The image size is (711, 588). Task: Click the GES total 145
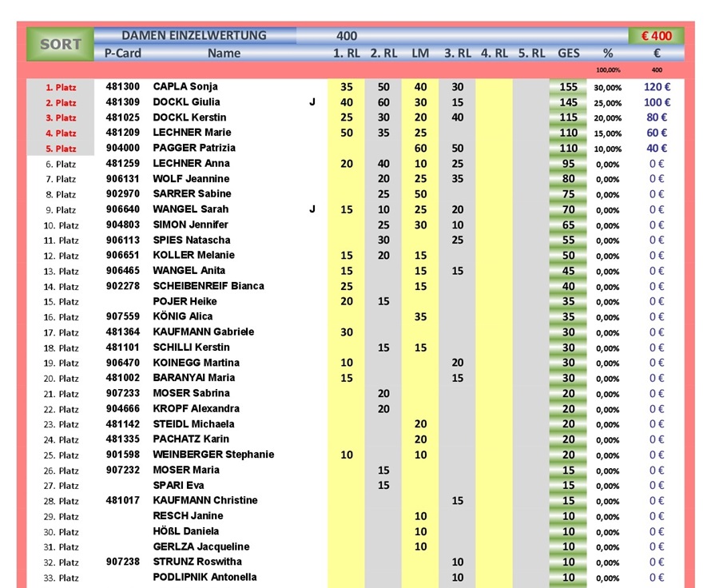[x=568, y=102]
